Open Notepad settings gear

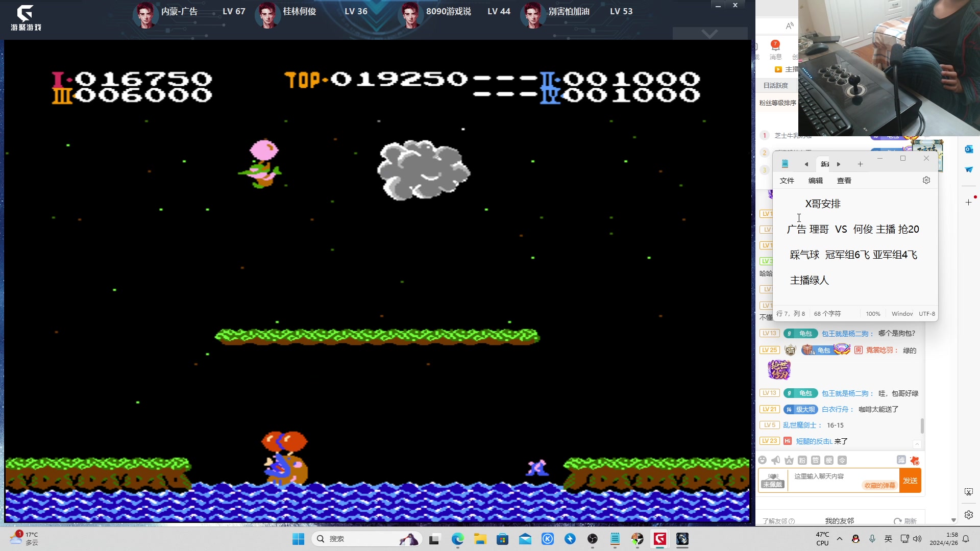926,180
